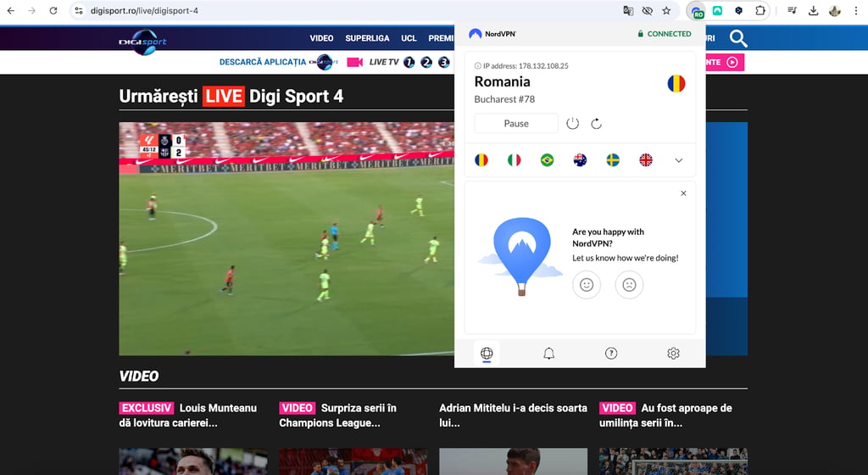
Task: Click the Pause VPN button
Action: pyautogui.click(x=516, y=124)
